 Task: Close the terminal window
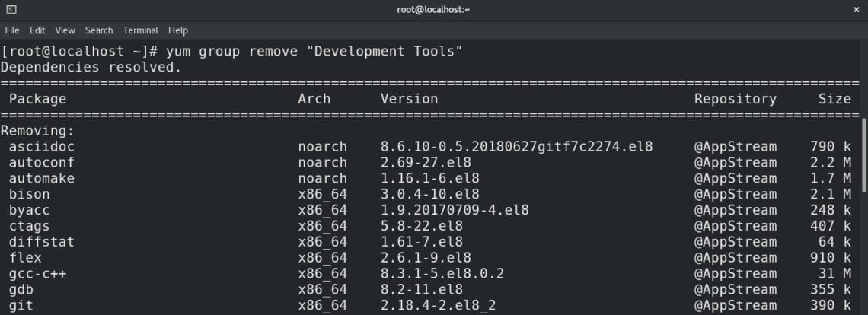pyautogui.click(x=857, y=9)
